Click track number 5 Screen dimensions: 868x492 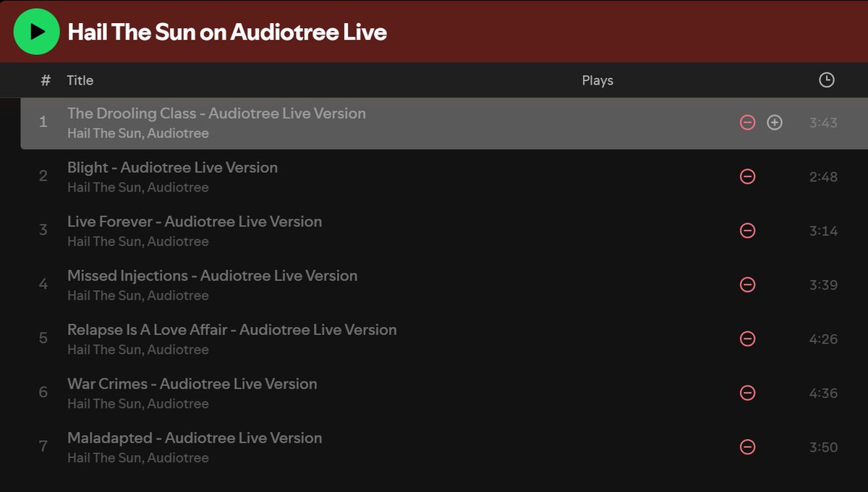(43, 338)
